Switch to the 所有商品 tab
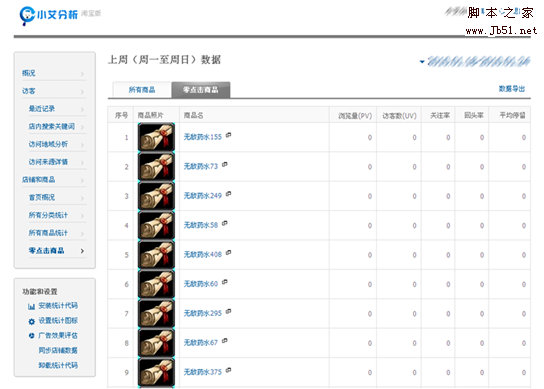Screen dimensions: 544x389 [x=142, y=90]
